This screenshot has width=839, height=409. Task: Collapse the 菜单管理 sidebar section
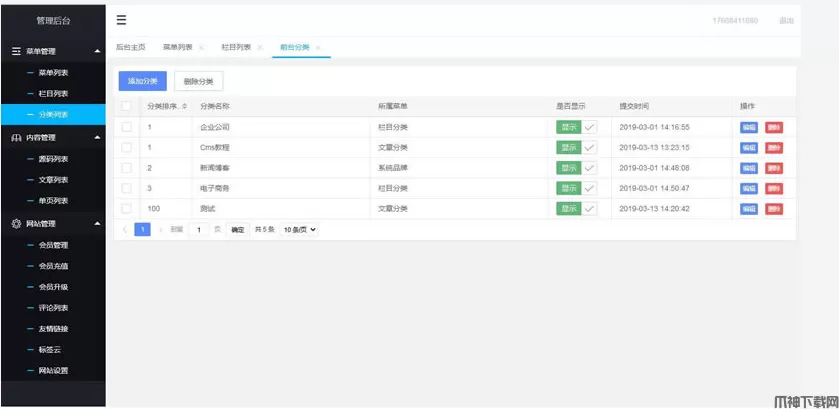(x=96, y=50)
